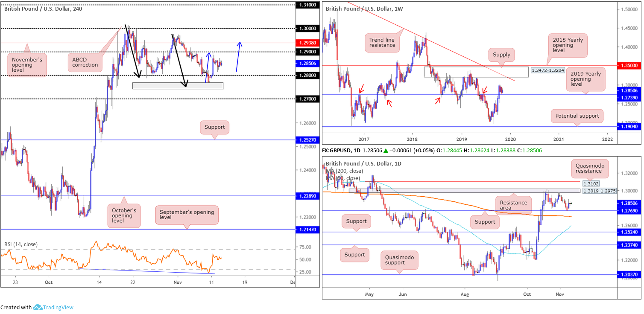Select the 'October's opening level' callout
This screenshot has width=644, height=314.
pyautogui.click(x=124, y=215)
